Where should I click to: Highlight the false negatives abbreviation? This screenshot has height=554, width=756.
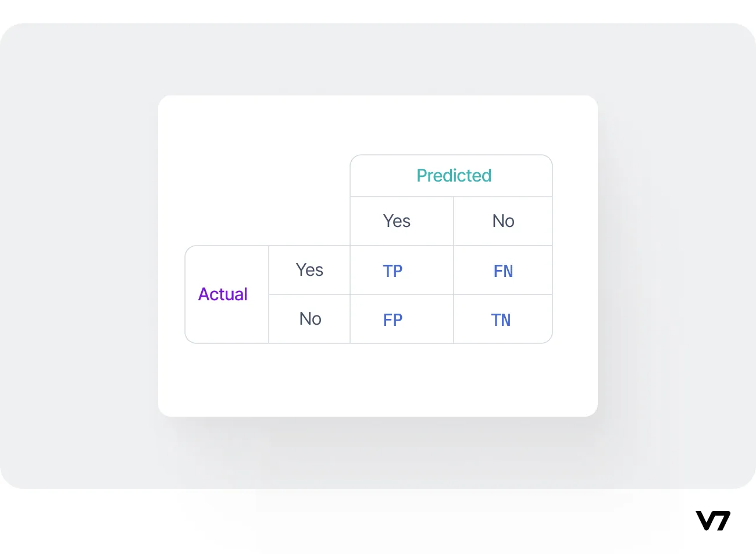(x=503, y=271)
